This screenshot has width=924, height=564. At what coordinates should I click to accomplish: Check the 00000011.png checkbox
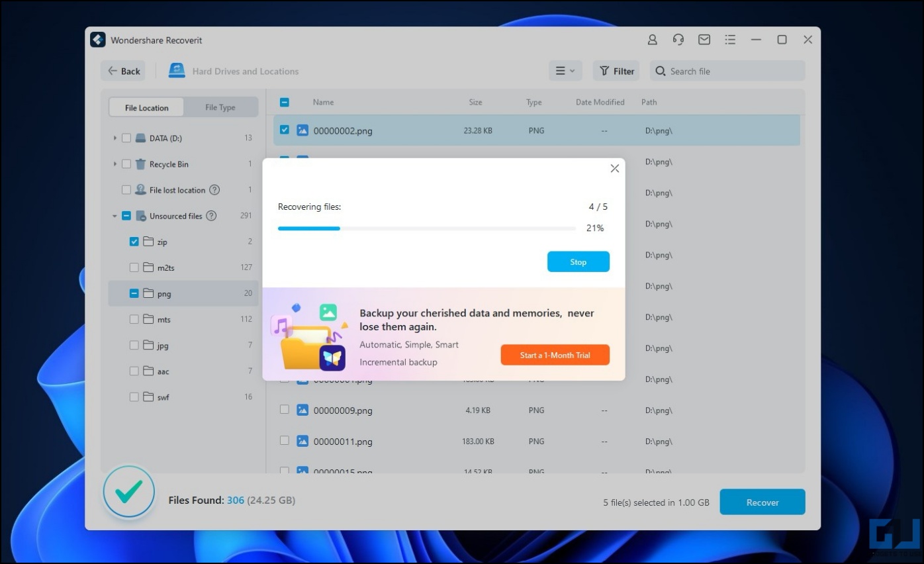tap(285, 440)
